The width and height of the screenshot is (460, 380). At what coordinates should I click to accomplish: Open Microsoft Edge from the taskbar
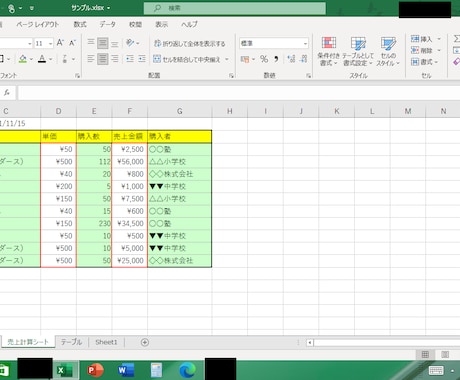pyautogui.click(x=188, y=370)
